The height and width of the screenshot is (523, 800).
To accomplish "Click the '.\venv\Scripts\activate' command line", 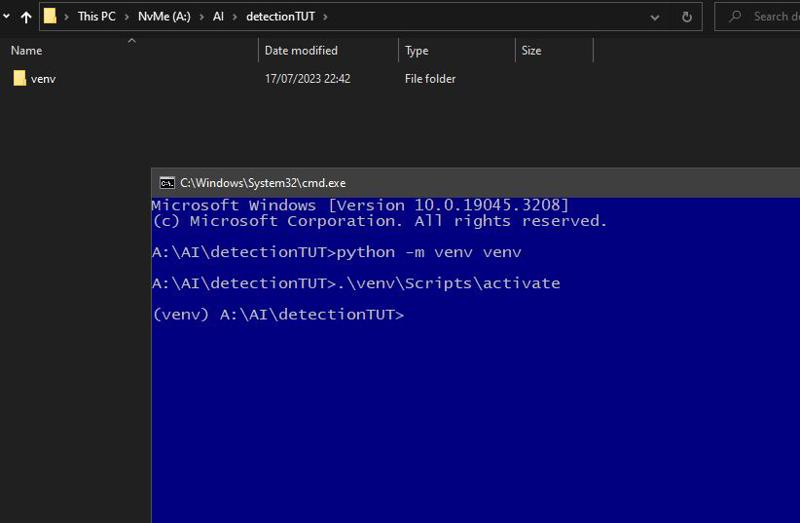I will click(356, 283).
